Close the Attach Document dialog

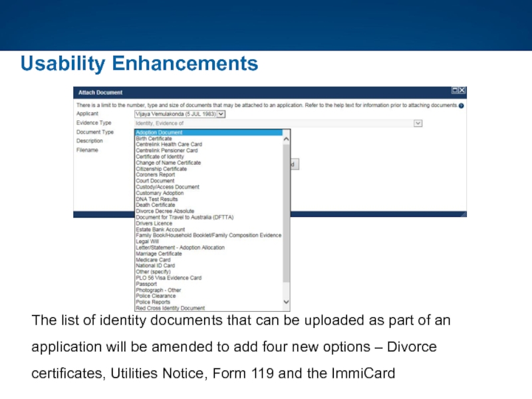pyautogui.click(x=462, y=91)
